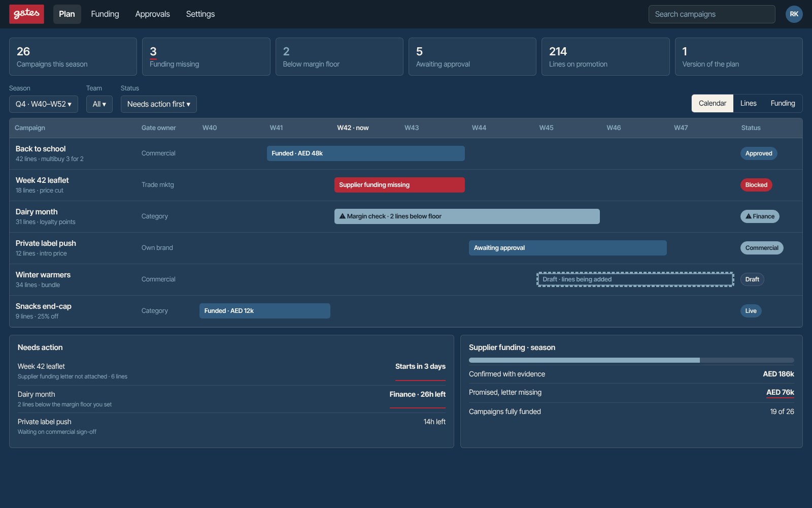Viewport: 812px width, 508px height.
Task: Open Private label push in Needs action
Action: pos(231,426)
